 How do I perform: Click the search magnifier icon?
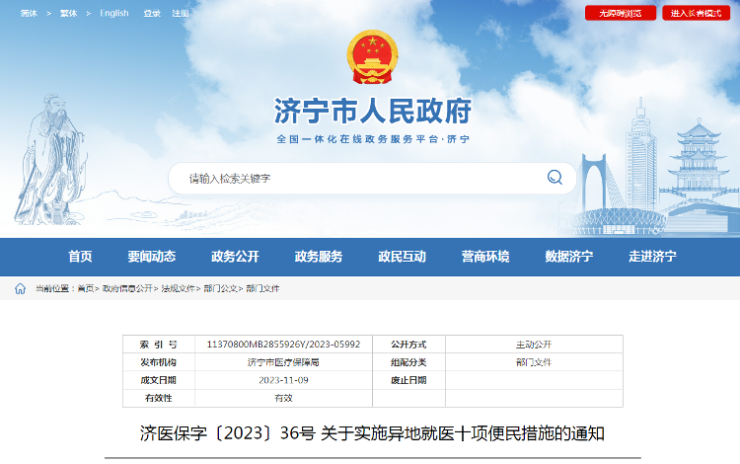(554, 178)
